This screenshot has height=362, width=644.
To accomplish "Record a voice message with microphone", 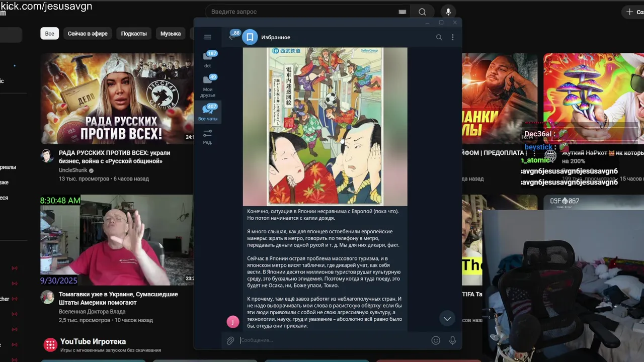I will tap(452, 340).
